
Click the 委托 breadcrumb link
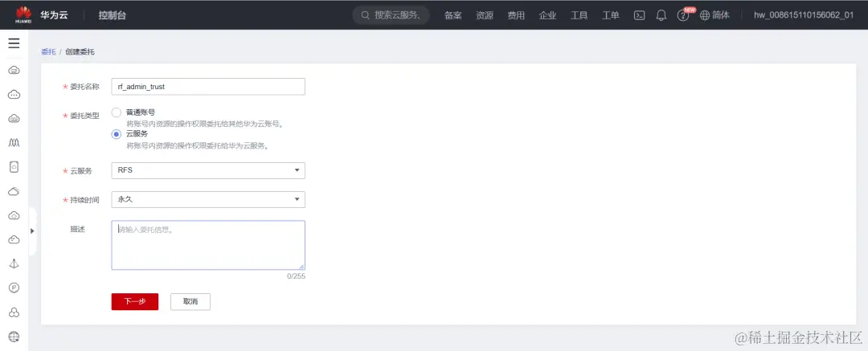click(x=48, y=52)
